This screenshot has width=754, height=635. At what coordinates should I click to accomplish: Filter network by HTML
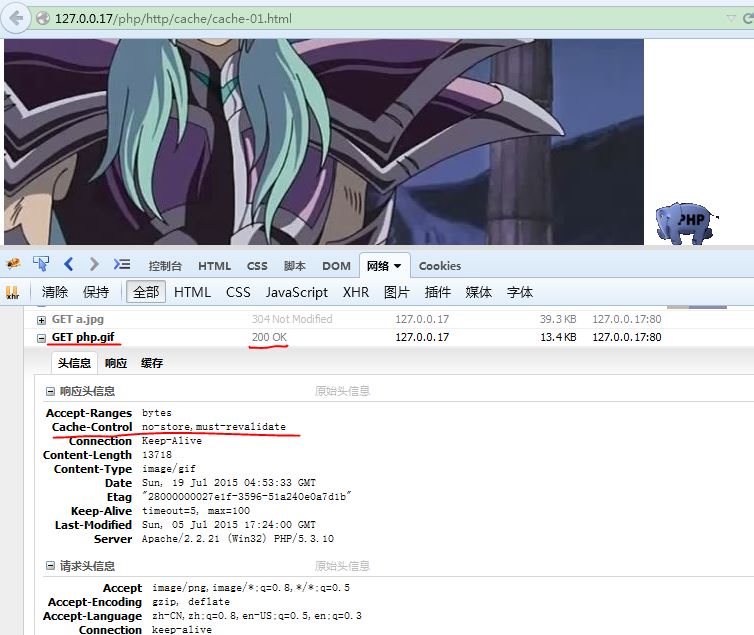(x=192, y=292)
